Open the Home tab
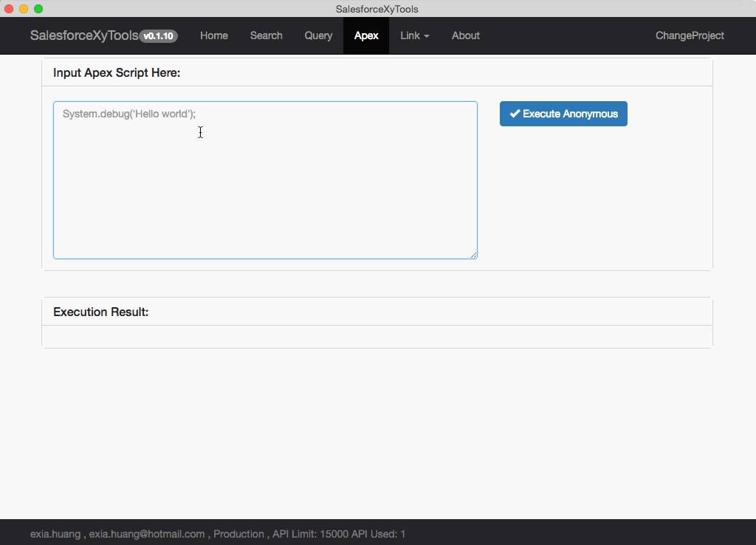This screenshot has width=756, height=545. pyautogui.click(x=214, y=35)
